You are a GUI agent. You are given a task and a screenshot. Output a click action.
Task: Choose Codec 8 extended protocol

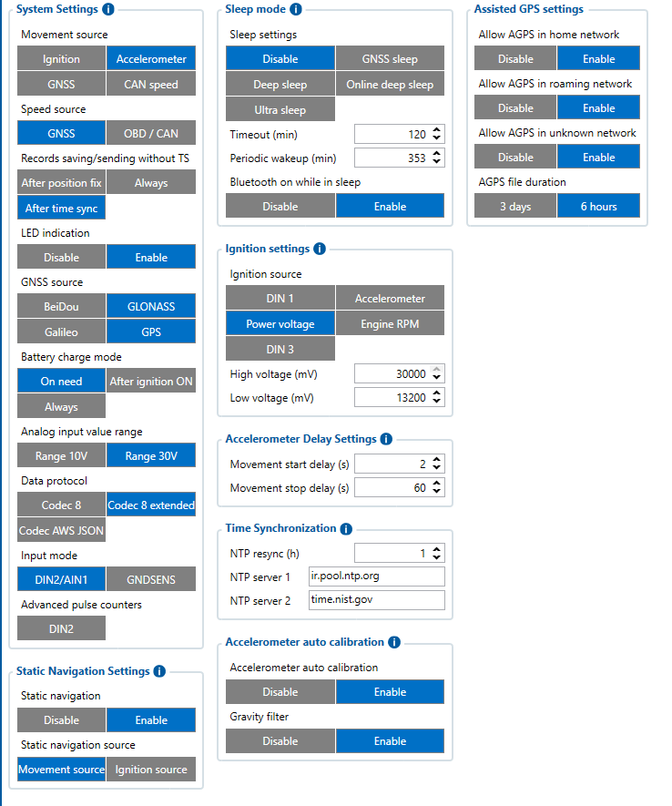(151, 505)
